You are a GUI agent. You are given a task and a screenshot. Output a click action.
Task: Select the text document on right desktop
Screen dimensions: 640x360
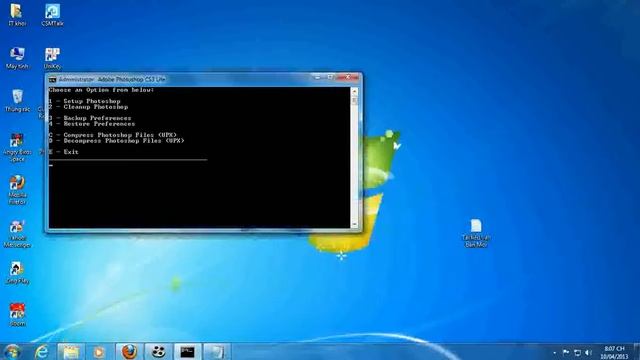(476, 233)
